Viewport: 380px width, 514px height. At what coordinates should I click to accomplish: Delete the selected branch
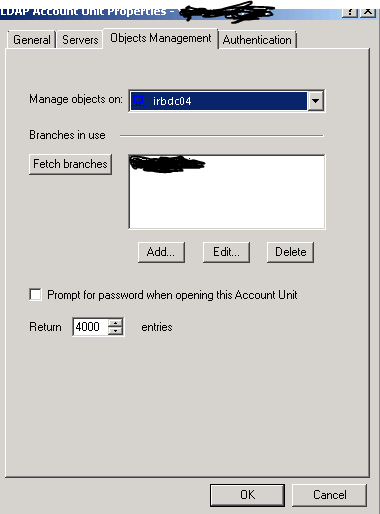pos(290,252)
